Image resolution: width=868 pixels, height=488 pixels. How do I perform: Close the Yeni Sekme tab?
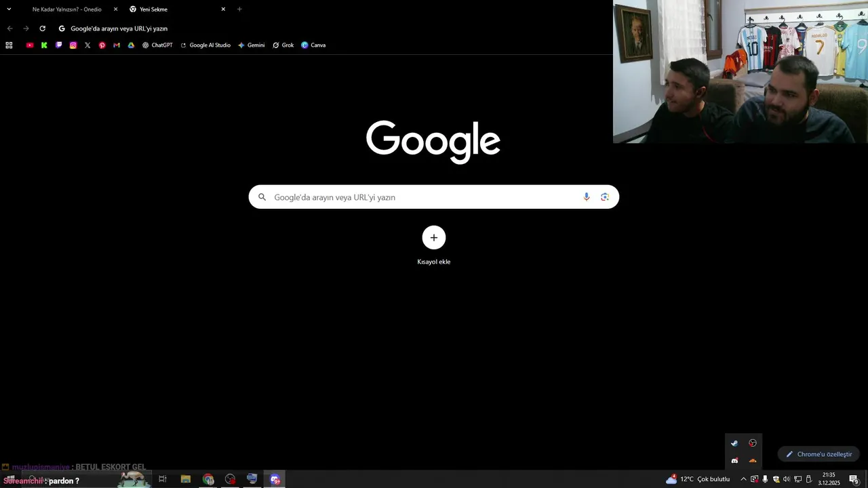pyautogui.click(x=223, y=9)
